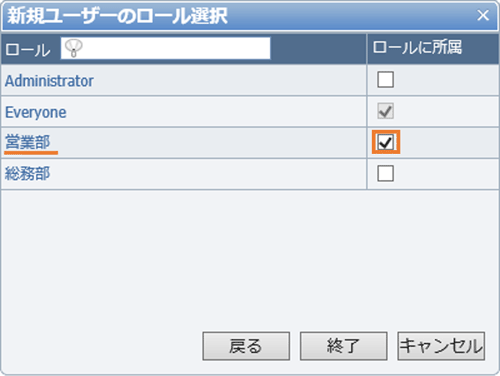Focus the ロール filter text field
This screenshot has height=376, width=500.
(165, 48)
